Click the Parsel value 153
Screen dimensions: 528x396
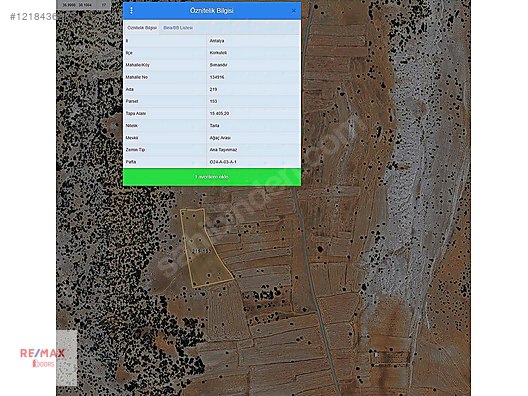point(213,101)
